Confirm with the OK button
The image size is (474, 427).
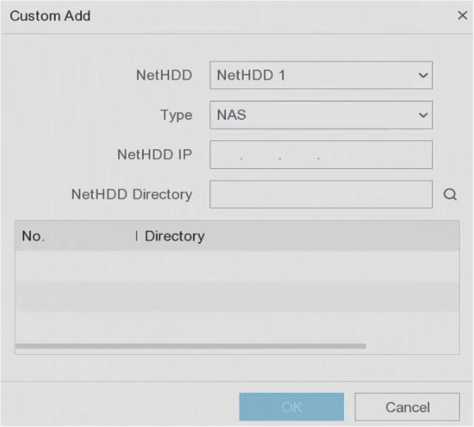point(292,407)
